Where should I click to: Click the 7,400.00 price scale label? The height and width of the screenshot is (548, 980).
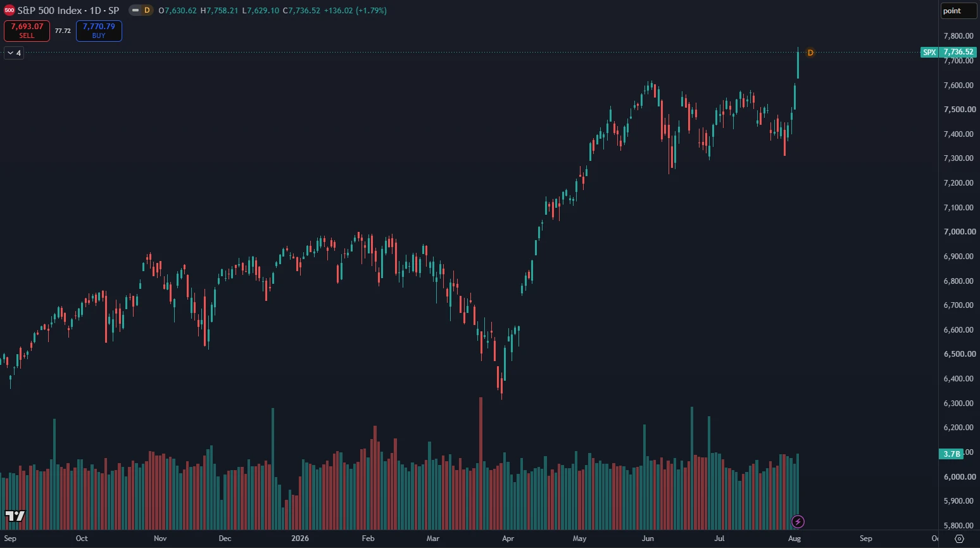click(958, 134)
